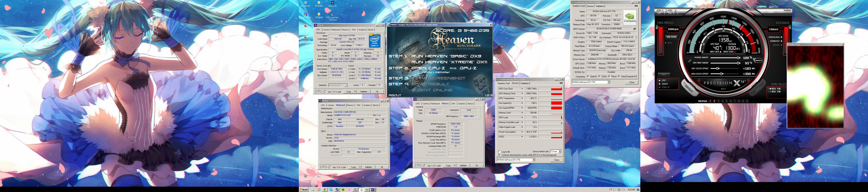Switch to About tab in CPU-Z CPU window
The image size is (868, 192).
click(371, 30)
